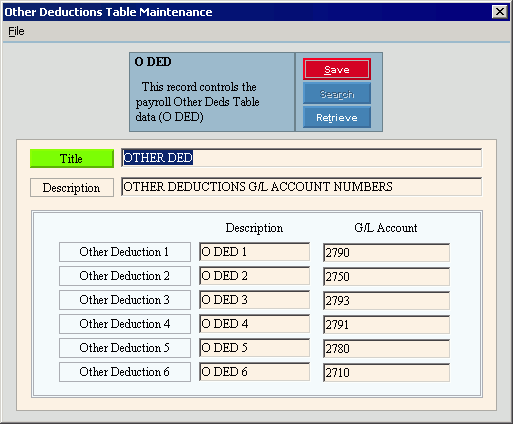The width and height of the screenshot is (513, 424).
Task: Open the File menu
Action: click(16, 31)
